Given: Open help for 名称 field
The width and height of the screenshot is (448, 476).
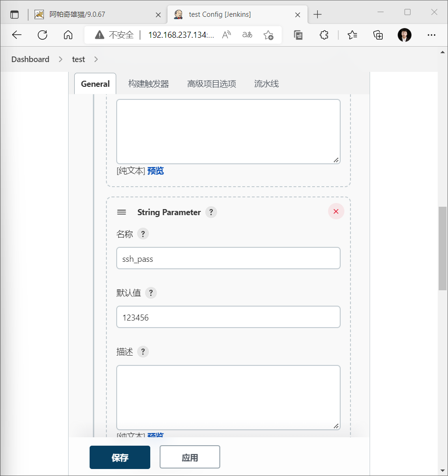Looking at the screenshot, I should click(143, 234).
